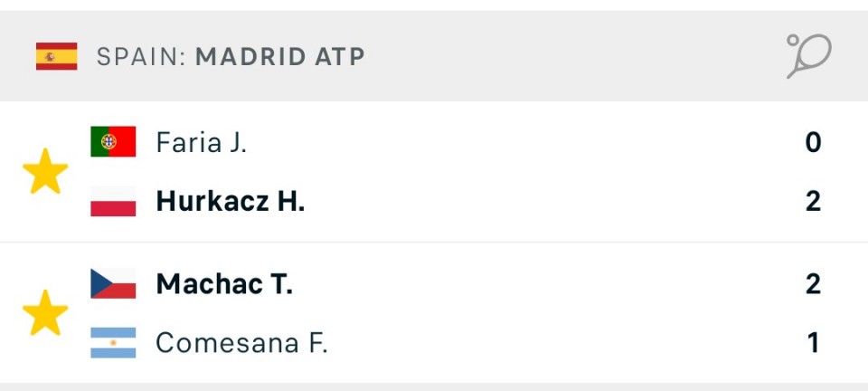Click Comesana F.'s score of 1
Image resolution: width=868 pixels, height=391 pixels.
click(x=813, y=343)
